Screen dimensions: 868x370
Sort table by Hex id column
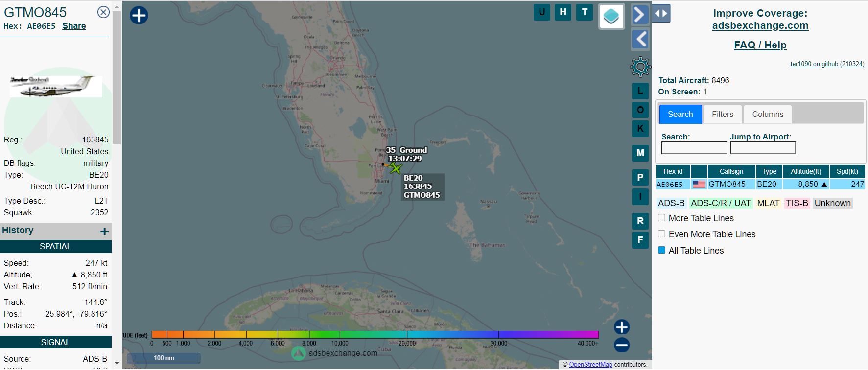click(673, 171)
